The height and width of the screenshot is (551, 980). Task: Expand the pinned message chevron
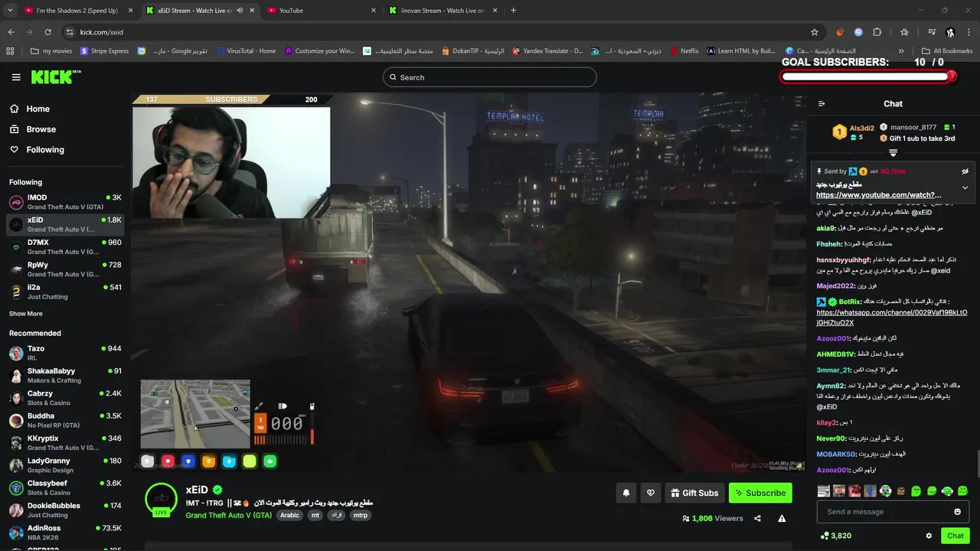point(965,187)
